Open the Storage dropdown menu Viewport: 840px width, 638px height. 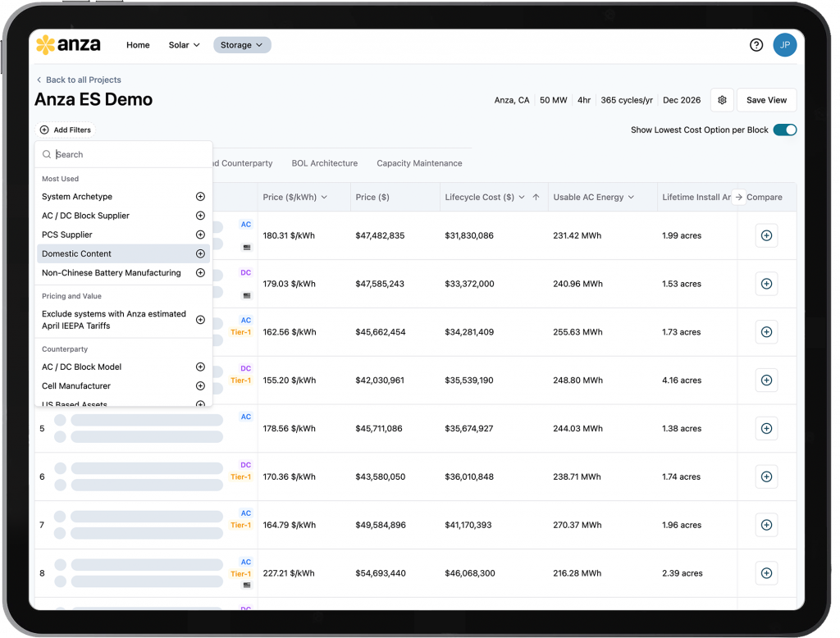click(242, 45)
